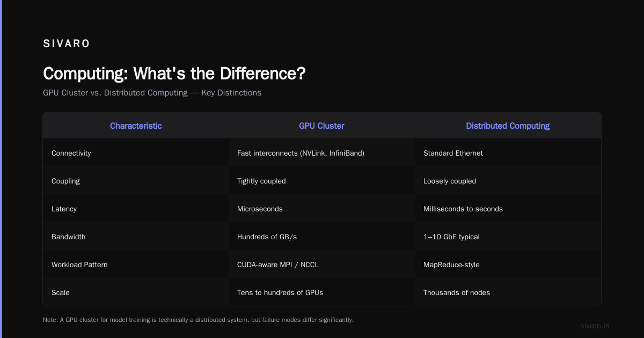644x338 pixels.
Task: Click the footnote starting 'Note: A GPU cluster'
Action: click(x=198, y=320)
